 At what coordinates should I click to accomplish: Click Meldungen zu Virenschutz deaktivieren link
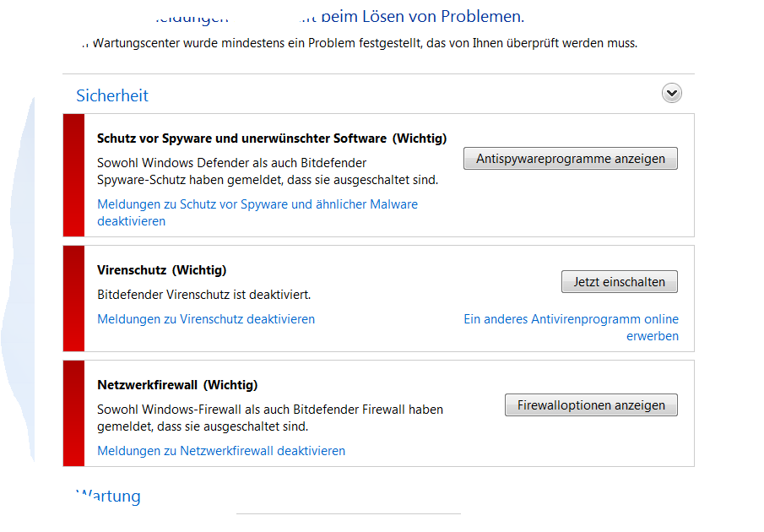pyautogui.click(x=206, y=319)
